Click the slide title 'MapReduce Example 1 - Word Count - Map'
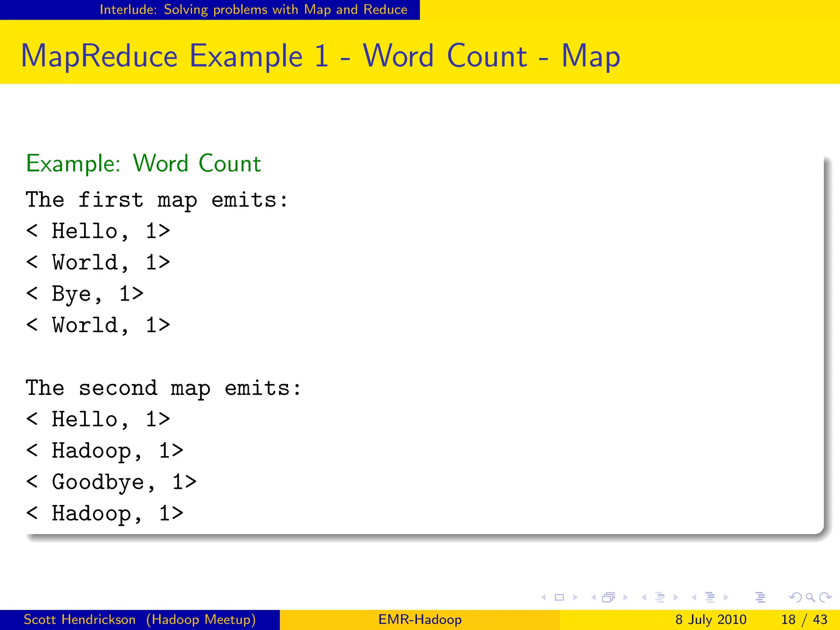The image size is (840, 630). pyautogui.click(x=320, y=56)
